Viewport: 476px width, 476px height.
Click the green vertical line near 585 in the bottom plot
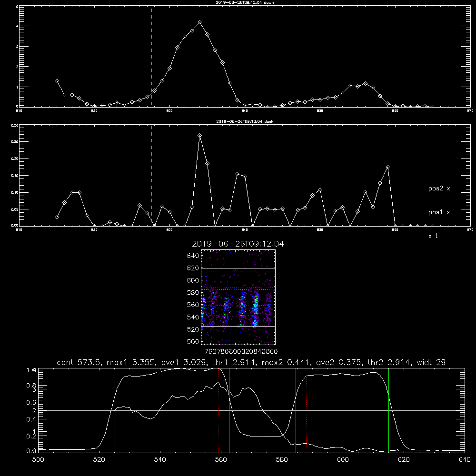point(296,410)
